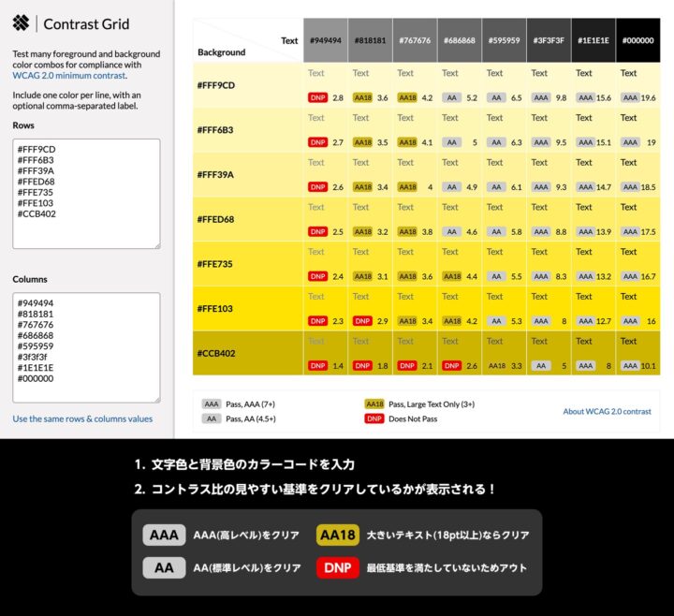674x616 pixels.
Task: Select the #595959 column header swatch
Action: (505, 40)
